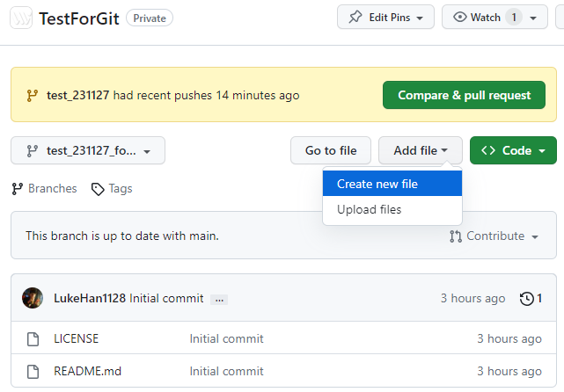Click the commit history clock icon
The image size is (564, 392).
point(526,299)
